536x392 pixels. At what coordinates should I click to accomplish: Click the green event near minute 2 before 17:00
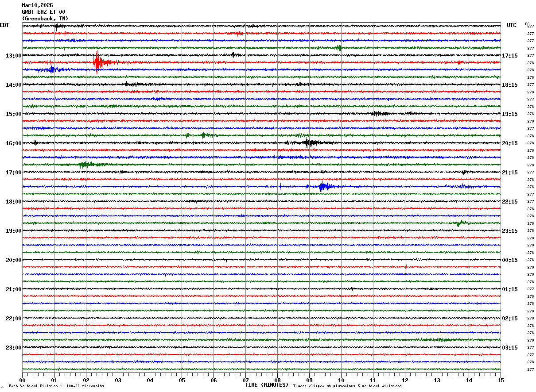[85, 165]
